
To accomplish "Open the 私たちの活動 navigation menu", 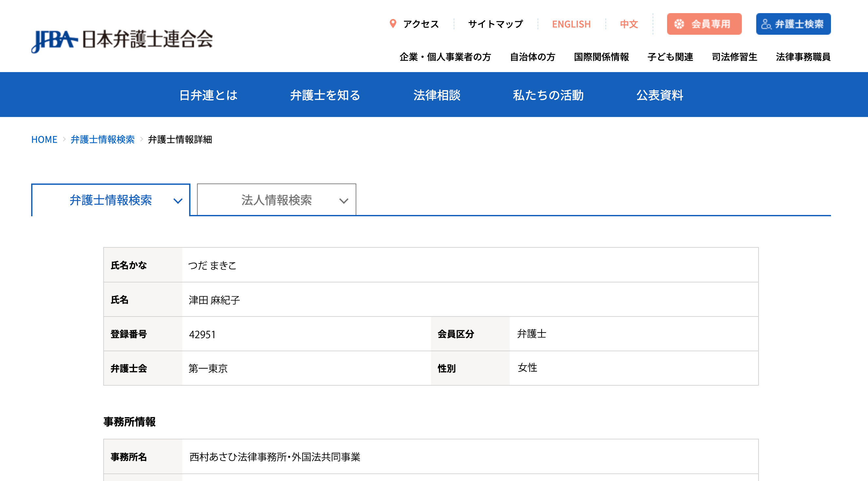I will (x=549, y=95).
